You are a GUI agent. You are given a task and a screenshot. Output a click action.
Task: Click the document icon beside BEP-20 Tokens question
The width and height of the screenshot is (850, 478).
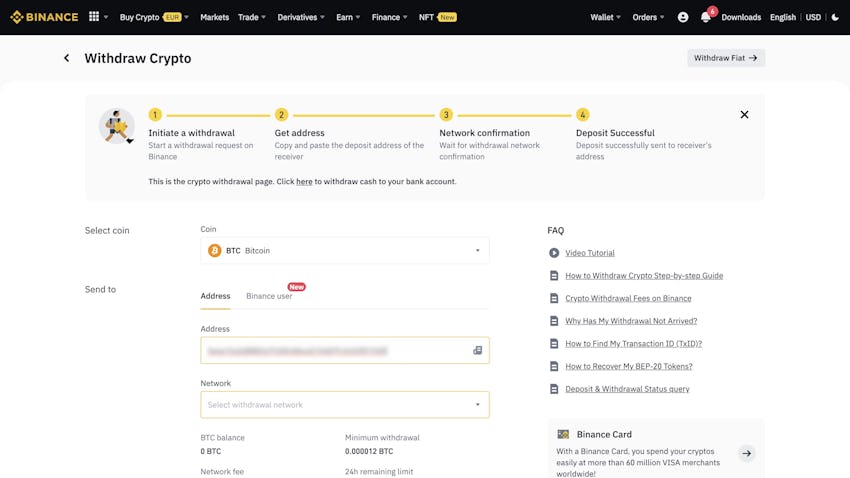[x=553, y=366]
